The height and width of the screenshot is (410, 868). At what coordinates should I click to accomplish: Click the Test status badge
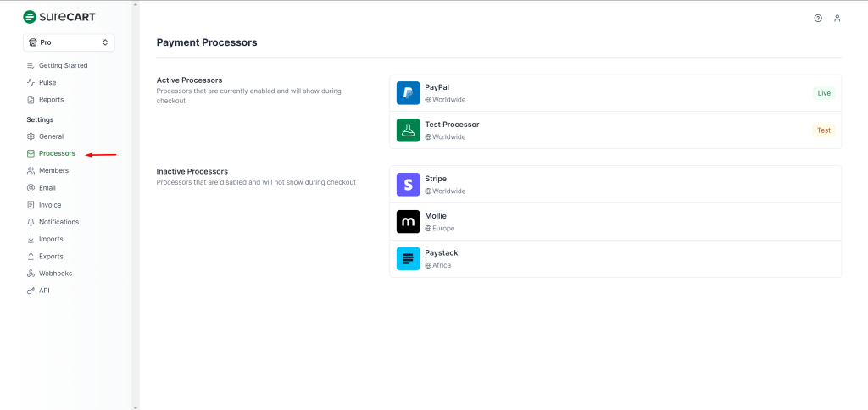coord(824,130)
